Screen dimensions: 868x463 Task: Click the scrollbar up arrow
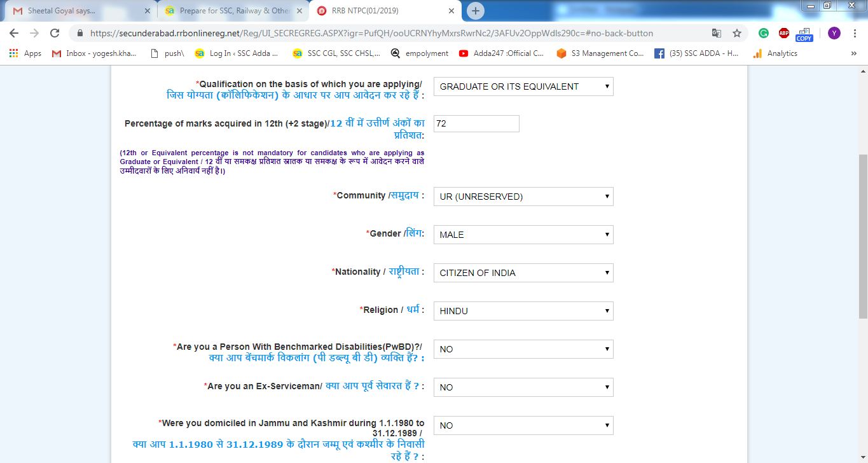pyautogui.click(x=862, y=71)
